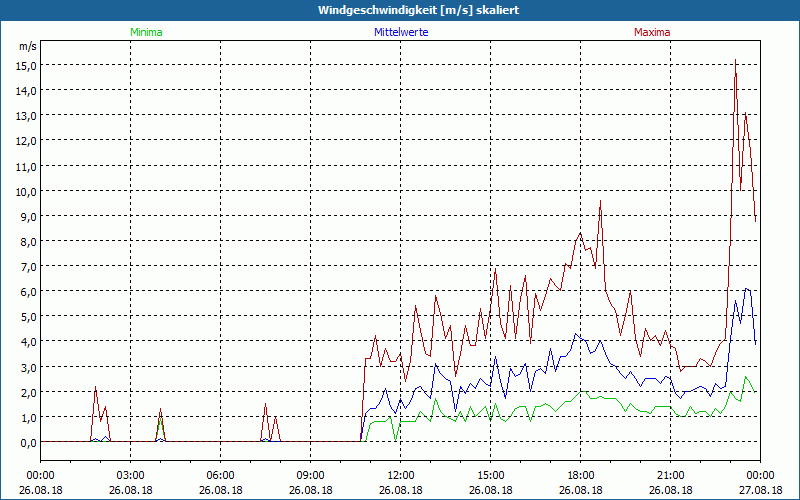800x500 pixels.
Task: Click the red Maxima peak above 15 m/s
Action: tap(735, 61)
